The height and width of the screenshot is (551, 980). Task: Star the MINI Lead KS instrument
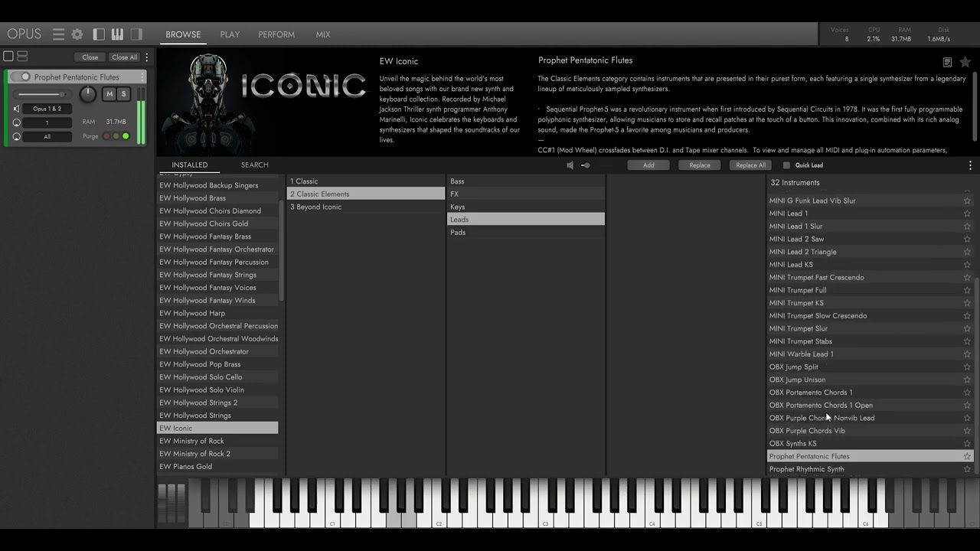coord(967,265)
